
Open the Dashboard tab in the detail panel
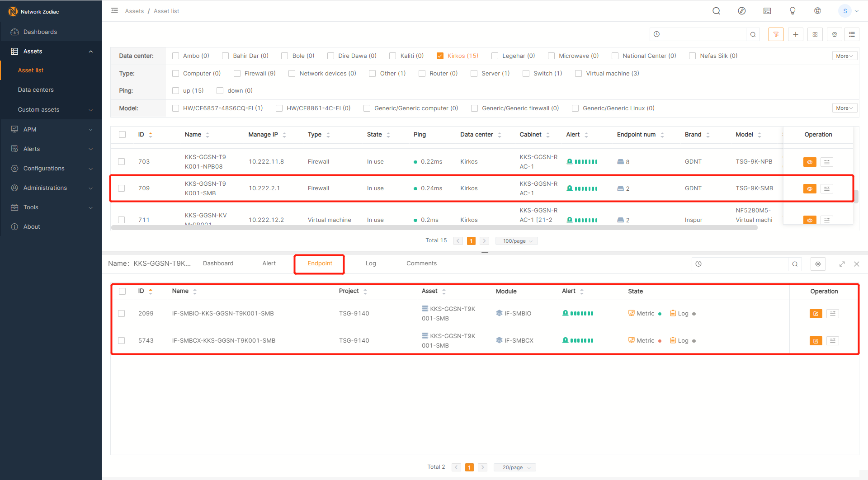218,264
